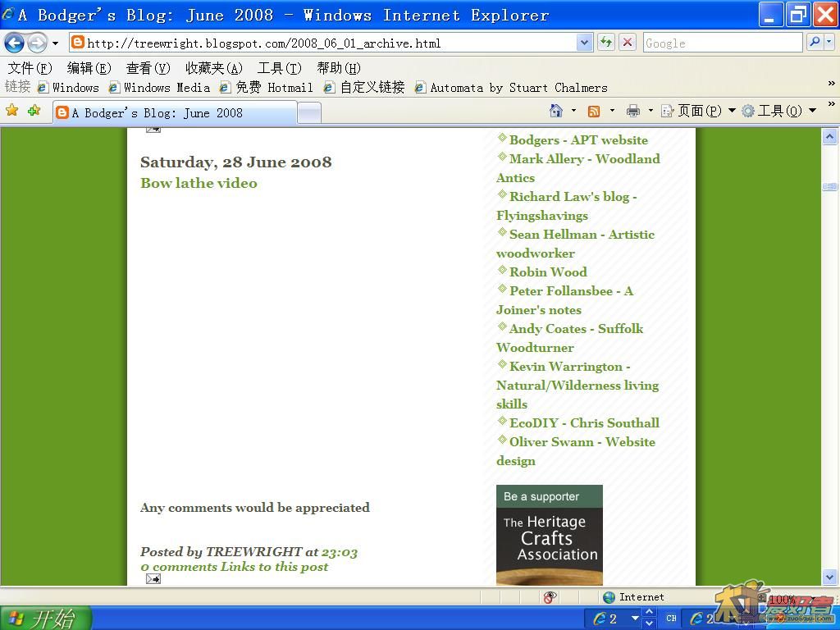This screenshot has height=630, width=840.
Task: Click the Home page icon
Action: click(x=556, y=111)
